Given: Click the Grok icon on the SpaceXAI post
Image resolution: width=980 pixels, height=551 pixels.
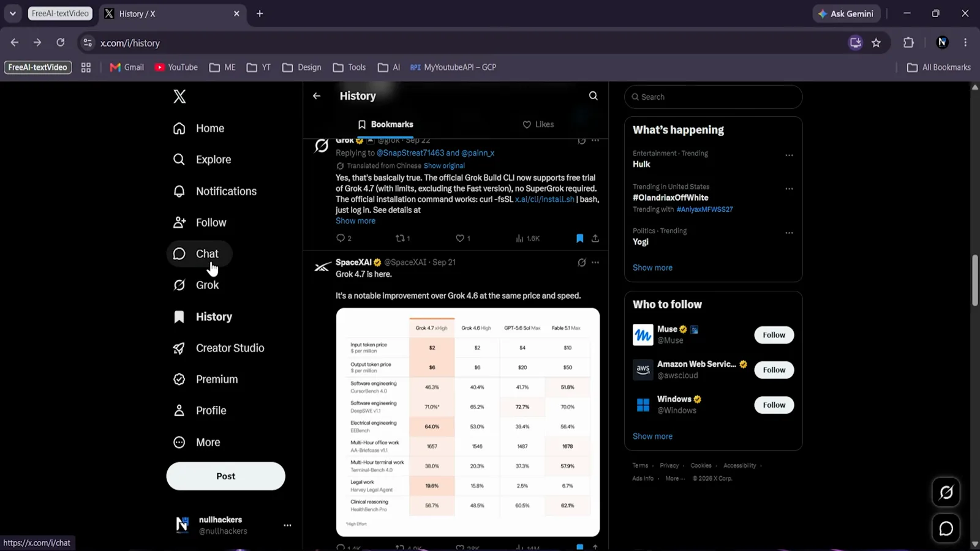Looking at the screenshot, I should [x=582, y=263].
